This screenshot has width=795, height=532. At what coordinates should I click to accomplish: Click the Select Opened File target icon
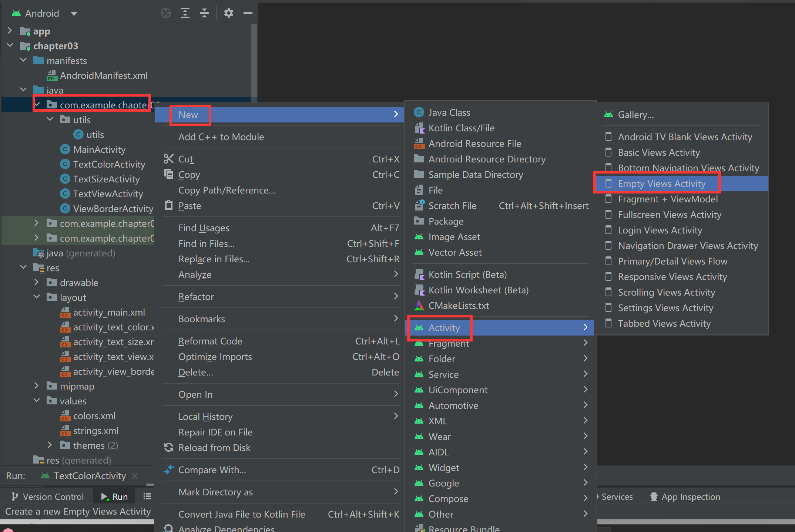(x=166, y=13)
